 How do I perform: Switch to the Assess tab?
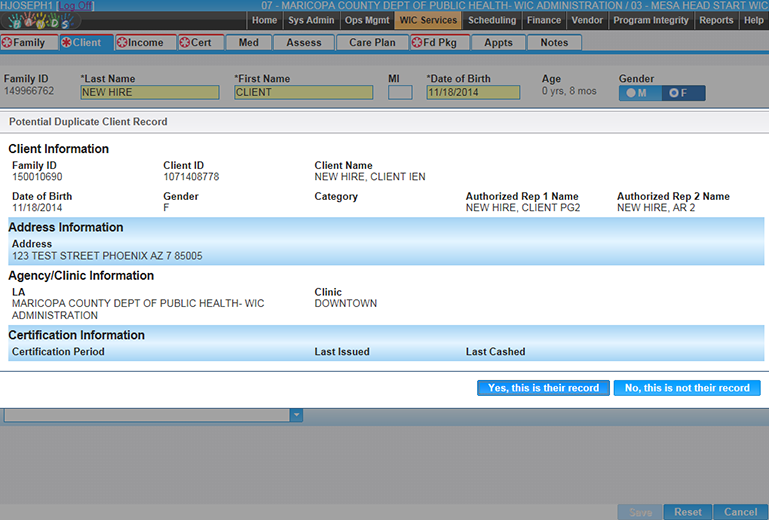click(304, 43)
